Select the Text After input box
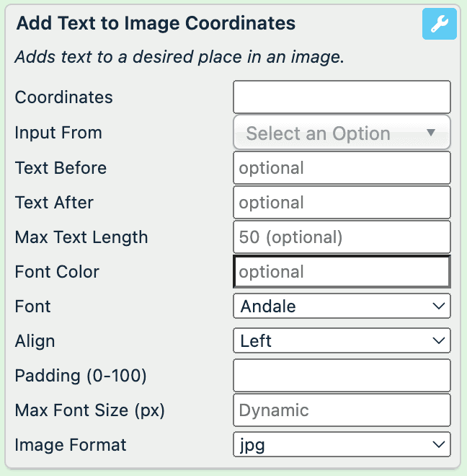Screen dimensions: 467x476 click(342, 203)
